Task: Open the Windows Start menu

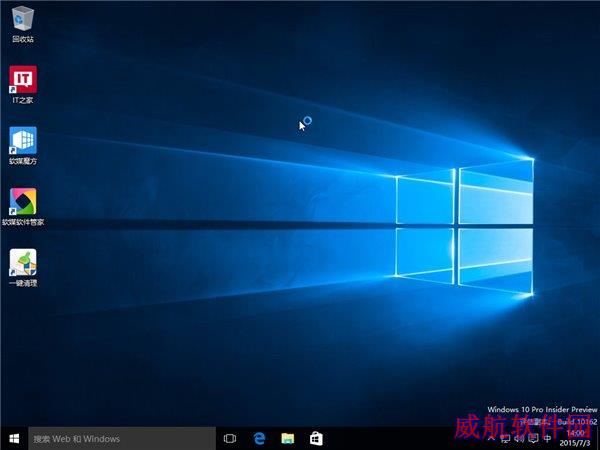Action: pyautogui.click(x=14, y=439)
